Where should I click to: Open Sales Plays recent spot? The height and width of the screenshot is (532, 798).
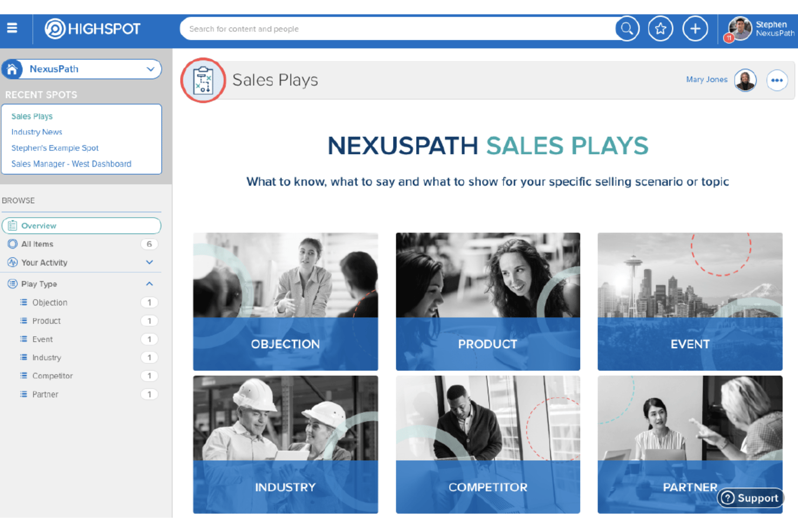(x=32, y=116)
